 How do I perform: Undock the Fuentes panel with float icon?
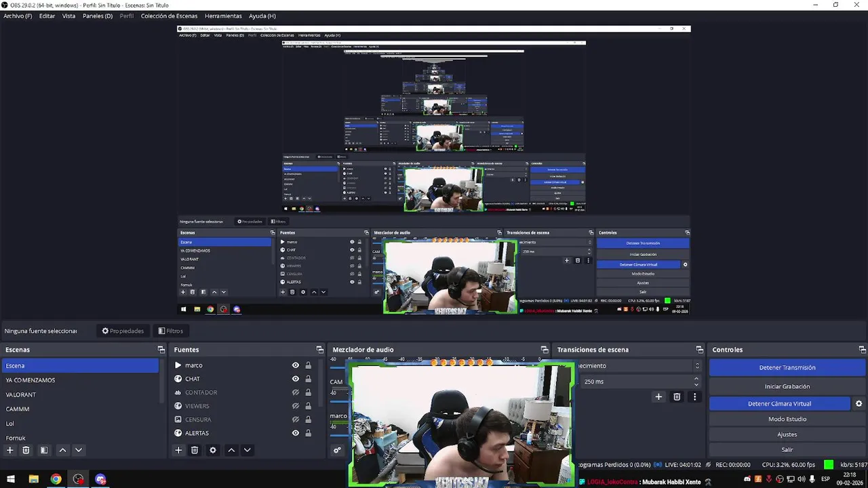click(320, 350)
